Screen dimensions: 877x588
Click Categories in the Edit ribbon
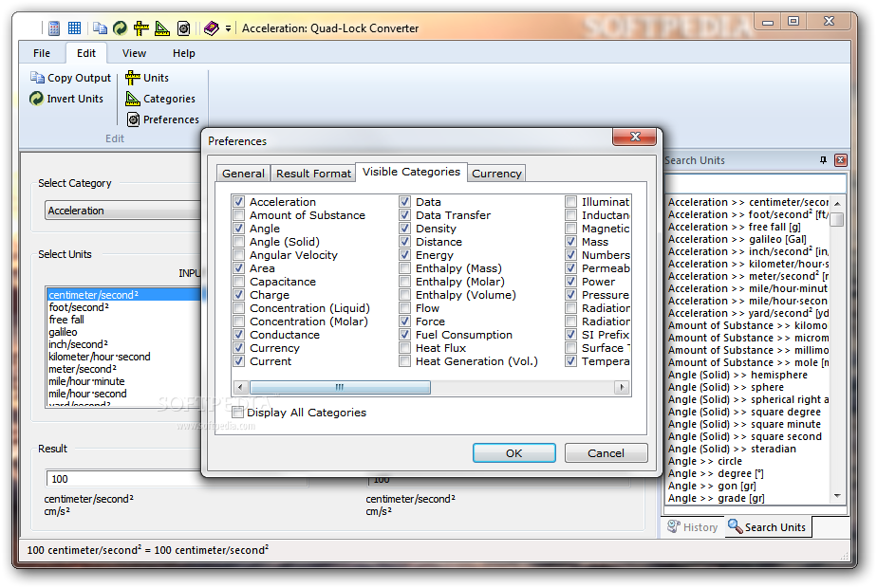point(160,99)
